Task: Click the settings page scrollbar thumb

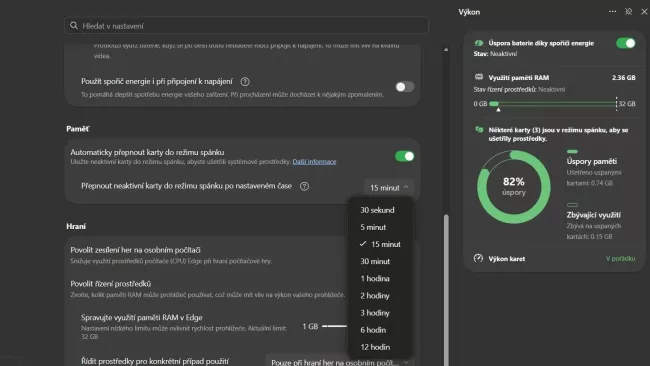Action: coord(446,290)
